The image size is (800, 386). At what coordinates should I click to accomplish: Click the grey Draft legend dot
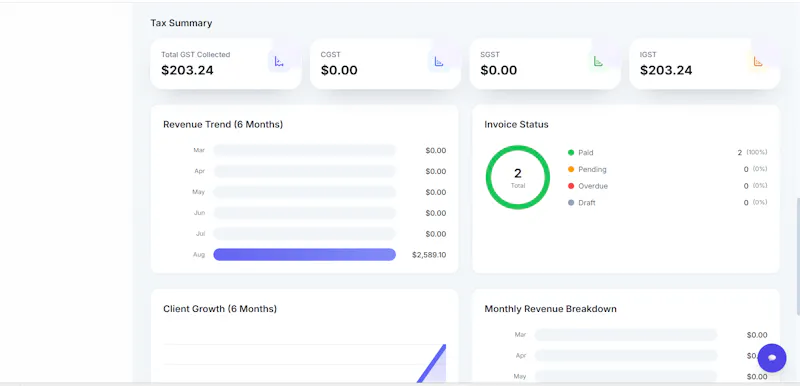571,202
